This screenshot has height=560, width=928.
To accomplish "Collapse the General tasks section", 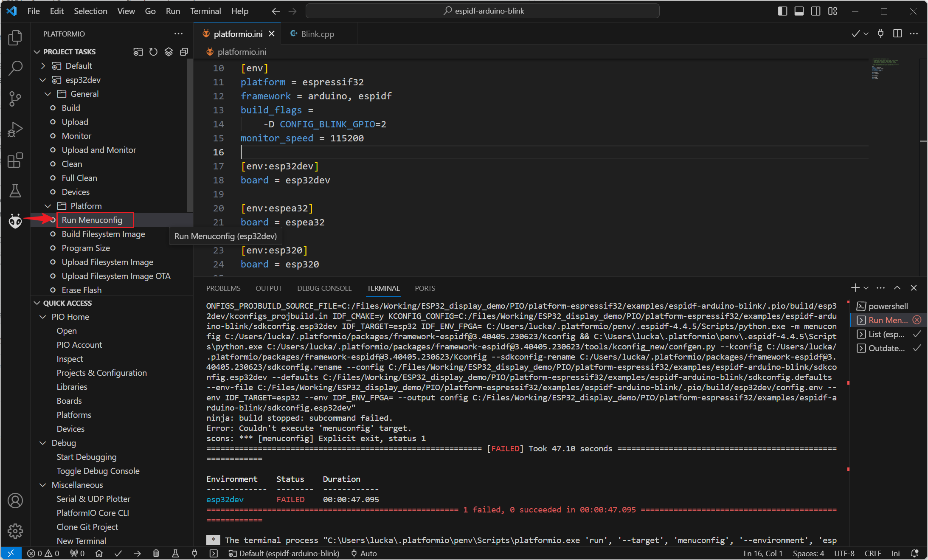I will 48,94.
